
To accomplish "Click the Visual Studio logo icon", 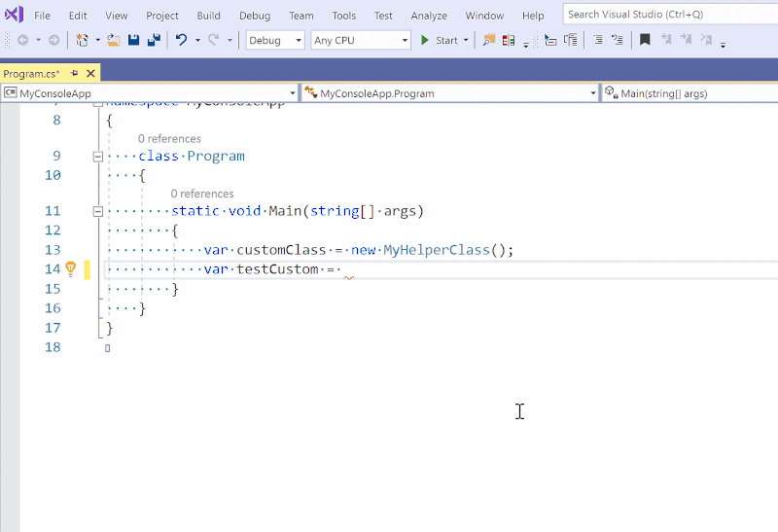I will [x=14, y=15].
